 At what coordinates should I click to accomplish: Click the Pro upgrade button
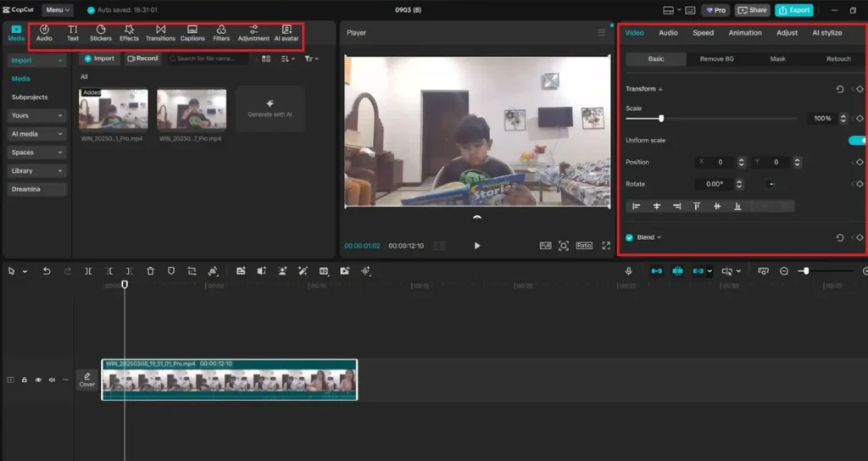(x=715, y=10)
